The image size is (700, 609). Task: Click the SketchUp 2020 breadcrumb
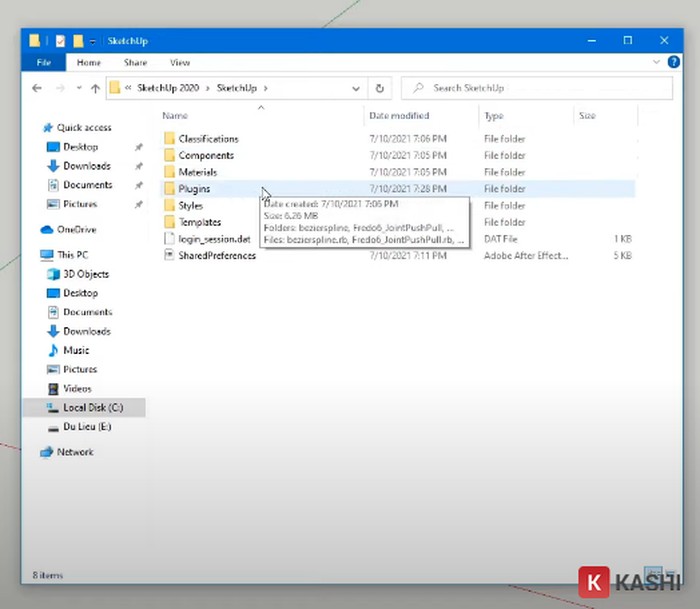pos(168,88)
